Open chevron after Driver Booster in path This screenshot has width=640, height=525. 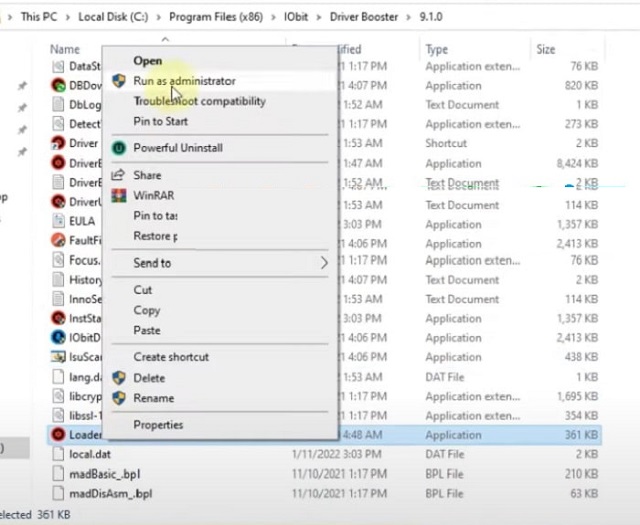408,18
